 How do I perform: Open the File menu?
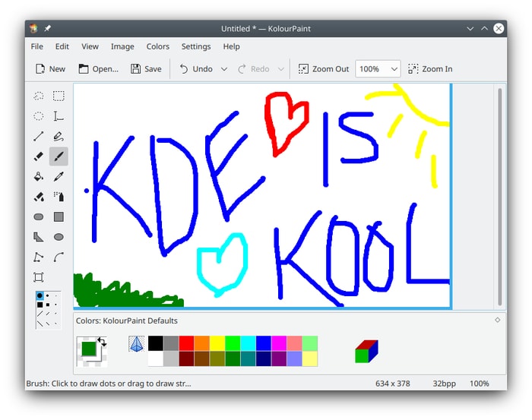pyautogui.click(x=37, y=46)
